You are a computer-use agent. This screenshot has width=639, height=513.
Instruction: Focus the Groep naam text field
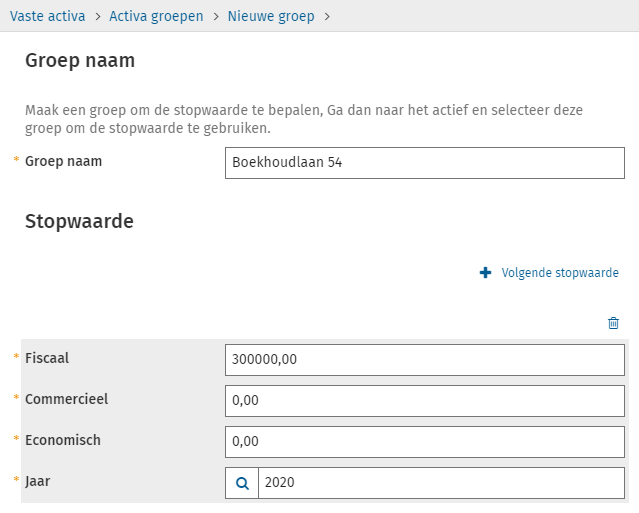click(425, 163)
